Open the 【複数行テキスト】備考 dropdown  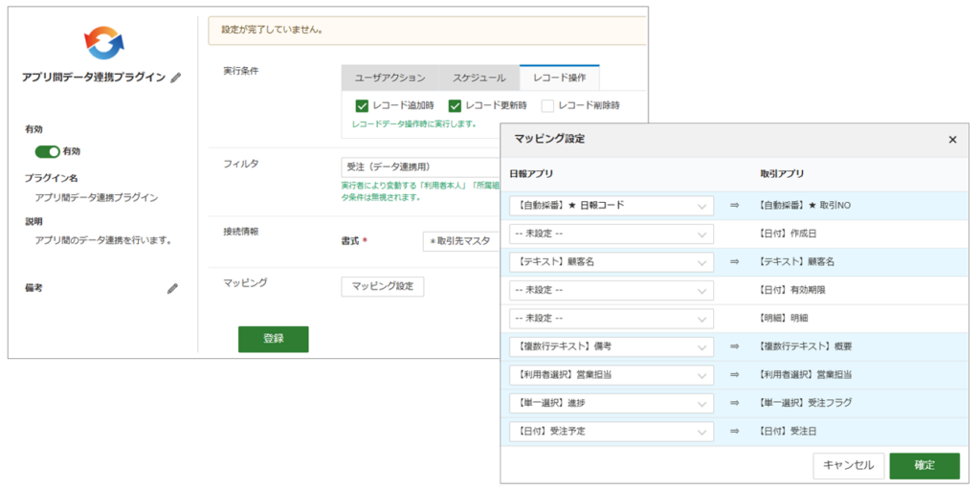pos(612,345)
